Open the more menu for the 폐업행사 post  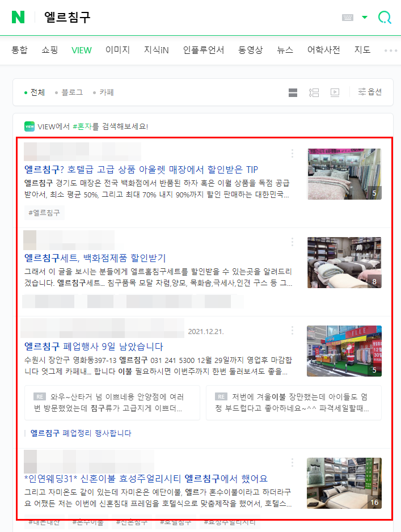[x=292, y=331]
